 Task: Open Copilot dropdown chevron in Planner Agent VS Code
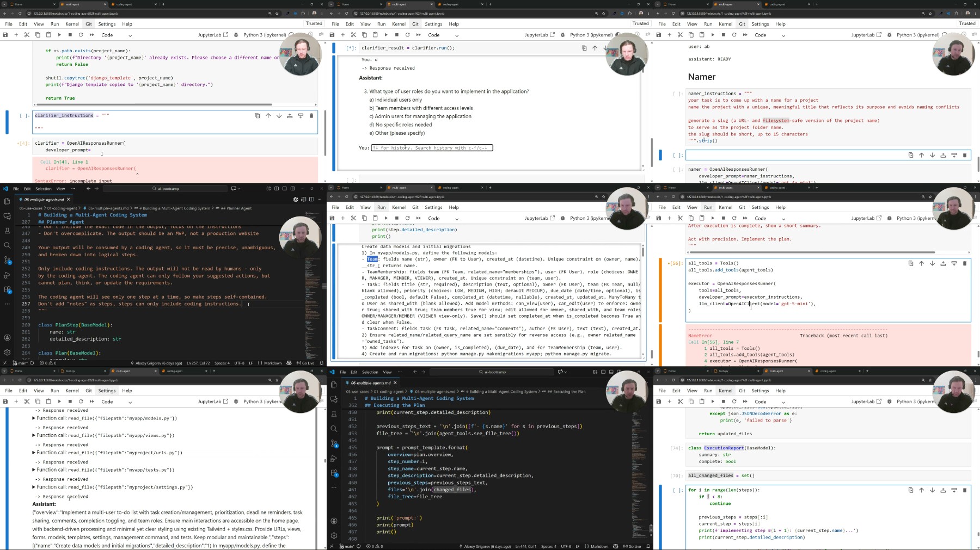coord(239,189)
